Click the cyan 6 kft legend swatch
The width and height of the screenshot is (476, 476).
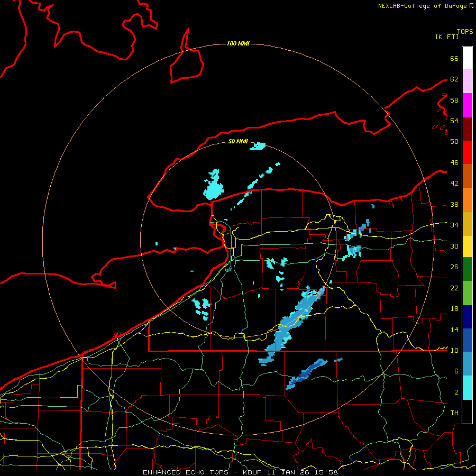tap(467, 388)
